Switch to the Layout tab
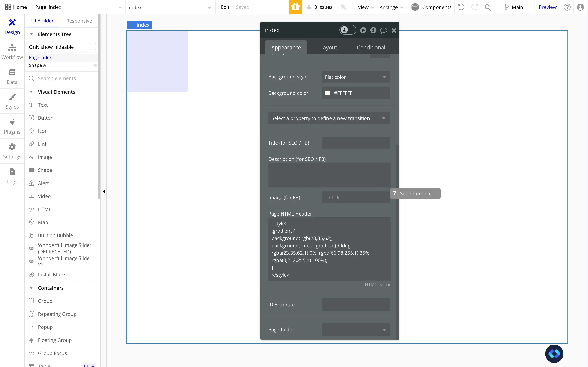 329,47
